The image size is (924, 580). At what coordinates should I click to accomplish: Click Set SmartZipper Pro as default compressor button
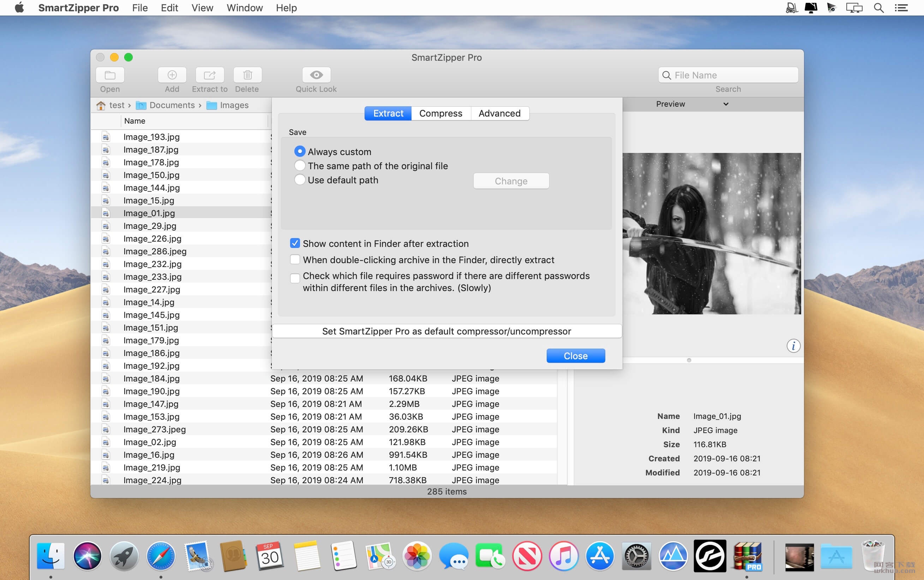pyautogui.click(x=447, y=331)
